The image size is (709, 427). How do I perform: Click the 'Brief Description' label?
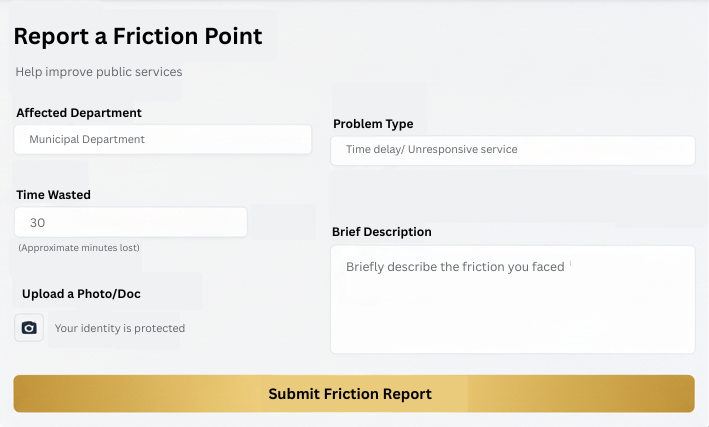[x=381, y=232]
